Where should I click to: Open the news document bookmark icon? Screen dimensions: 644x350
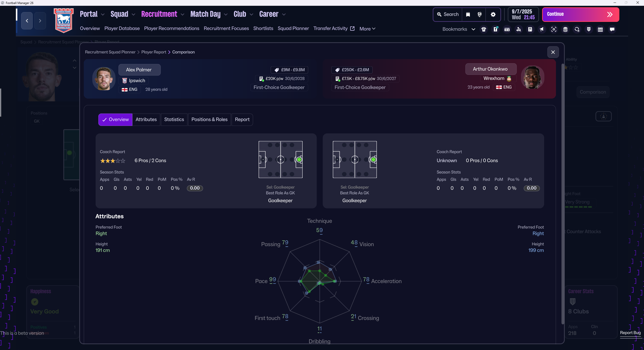click(x=530, y=29)
